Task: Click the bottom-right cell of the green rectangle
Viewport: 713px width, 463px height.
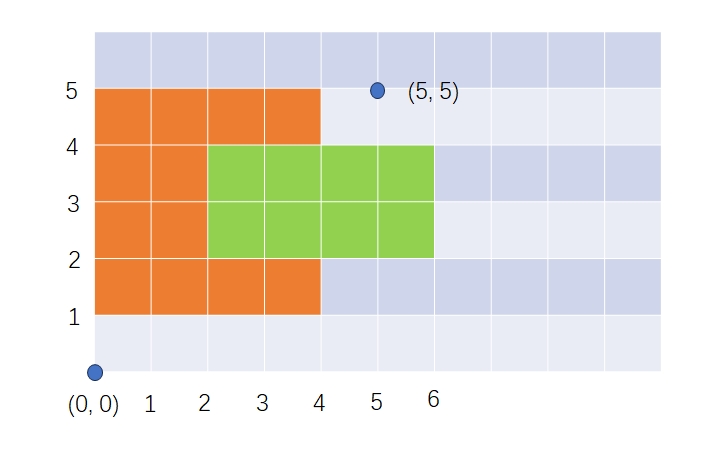Action: 406,230
